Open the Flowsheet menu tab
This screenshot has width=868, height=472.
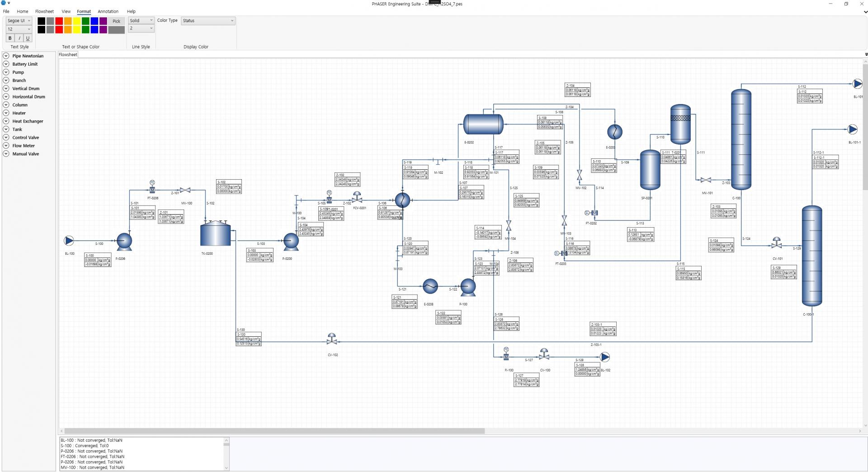[44, 11]
